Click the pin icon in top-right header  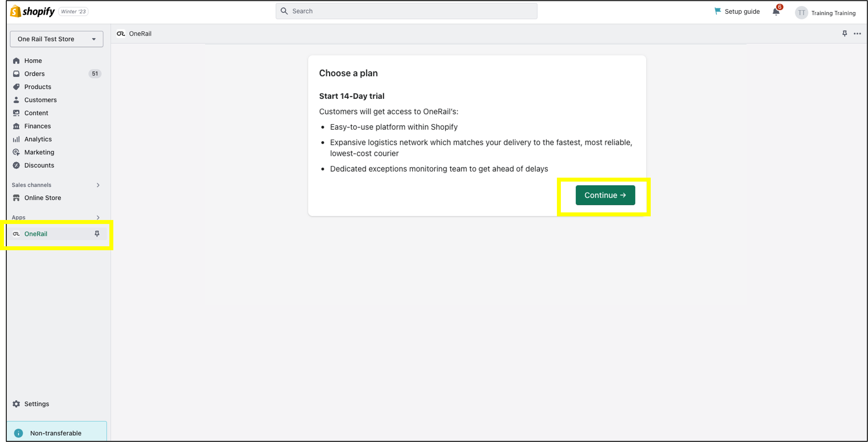pos(845,33)
